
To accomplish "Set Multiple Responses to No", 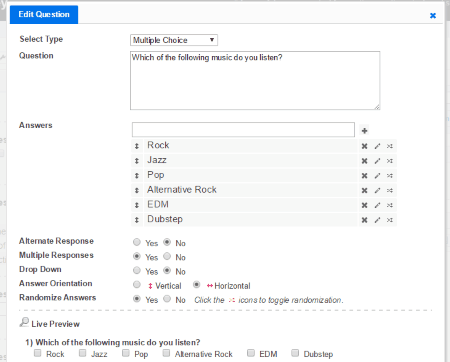I will click(167, 256).
